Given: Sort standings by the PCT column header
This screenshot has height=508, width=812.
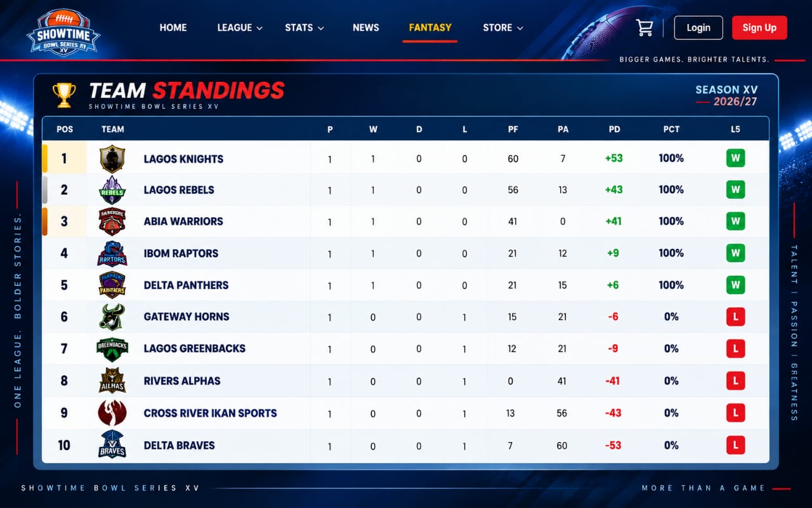Looking at the screenshot, I should (671, 129).
